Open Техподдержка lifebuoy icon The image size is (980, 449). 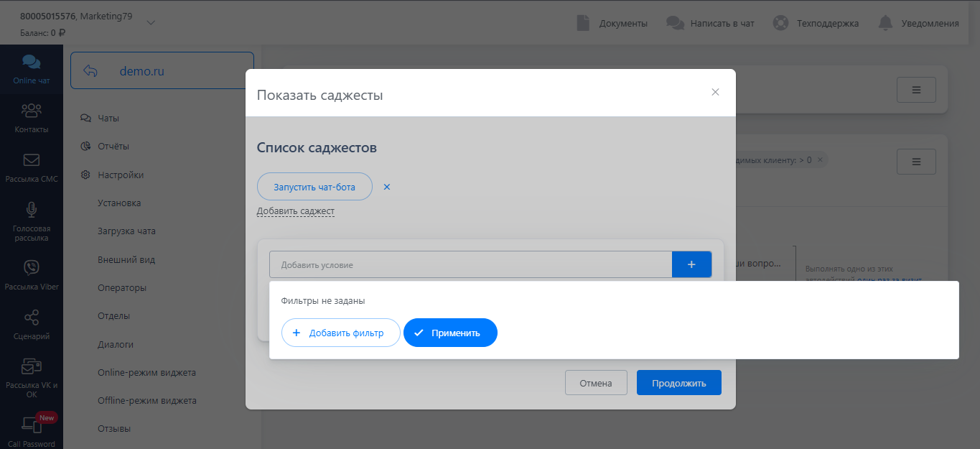tap(780, 23)
